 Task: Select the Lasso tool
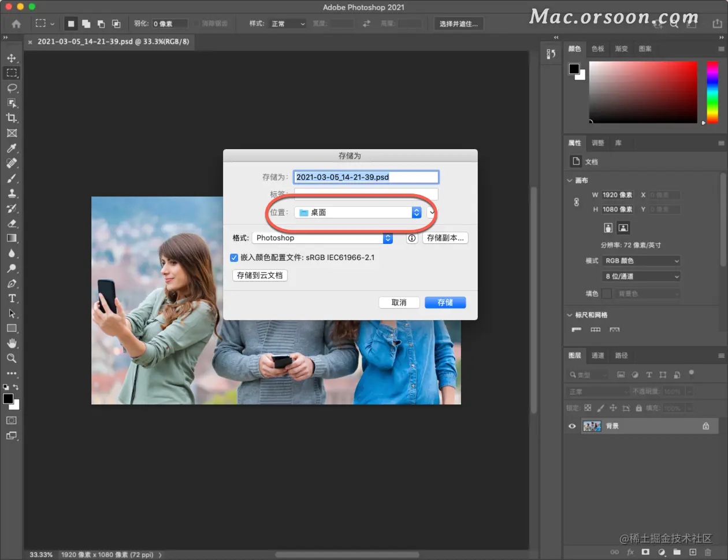12,88
